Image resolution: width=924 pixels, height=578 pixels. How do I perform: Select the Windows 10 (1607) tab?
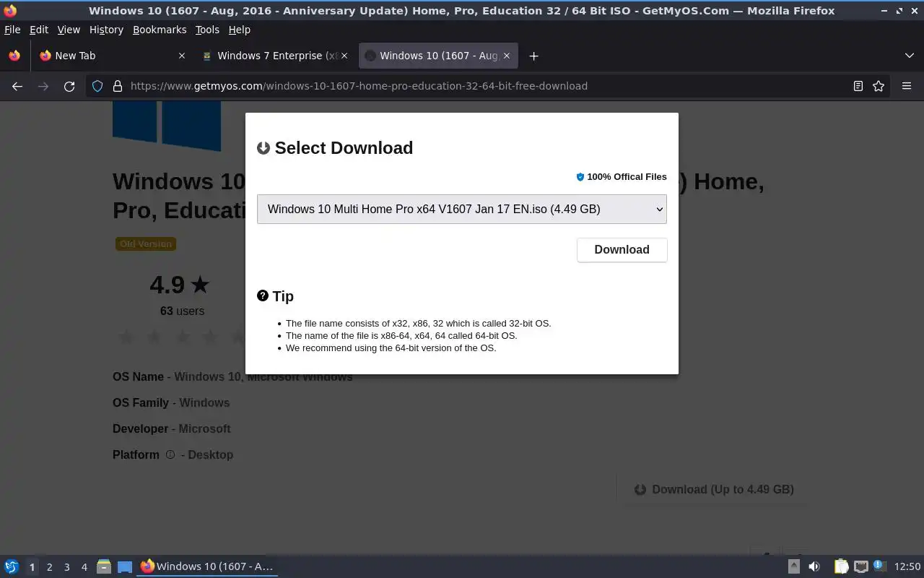[x=437, y=56]
